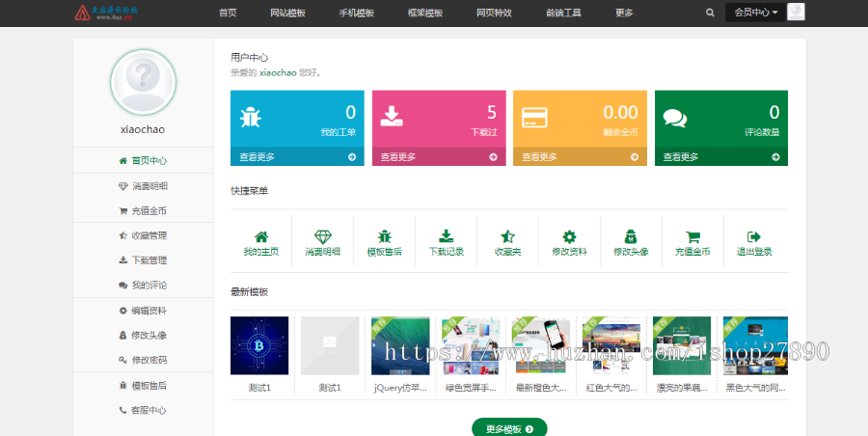The width and height of the screenshot is (868, 436).
Task: Open 消费明细 in sidebar
Action: pos(143,186)
